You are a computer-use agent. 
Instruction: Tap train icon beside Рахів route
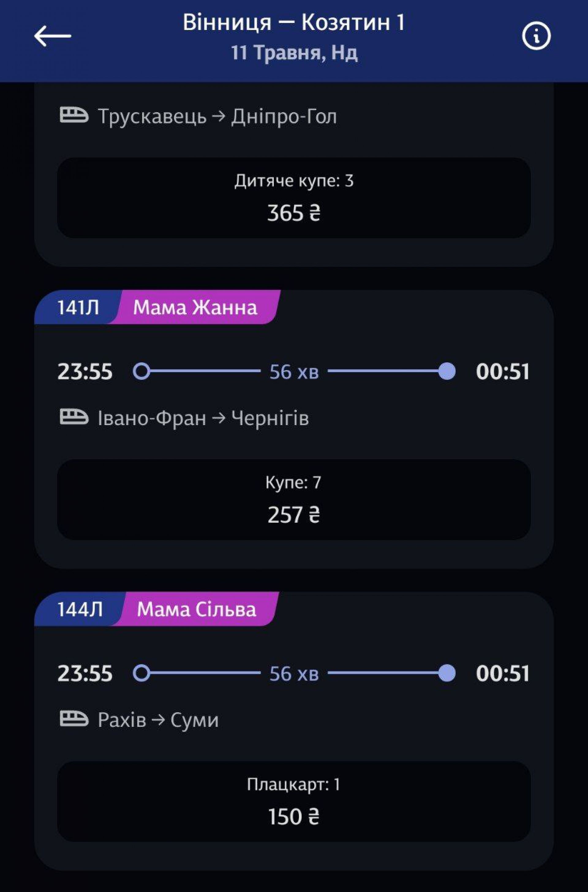point(74,719)
